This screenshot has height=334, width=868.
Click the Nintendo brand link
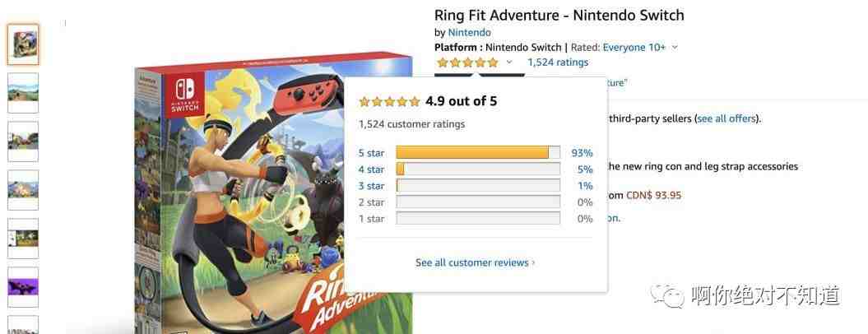coord(469,33)
